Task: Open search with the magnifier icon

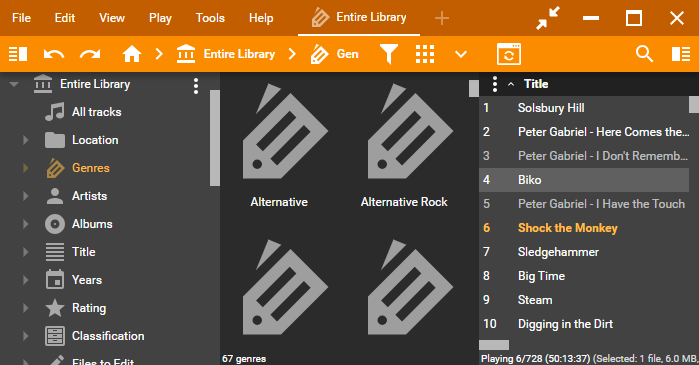Action: (x=645, y=54)
